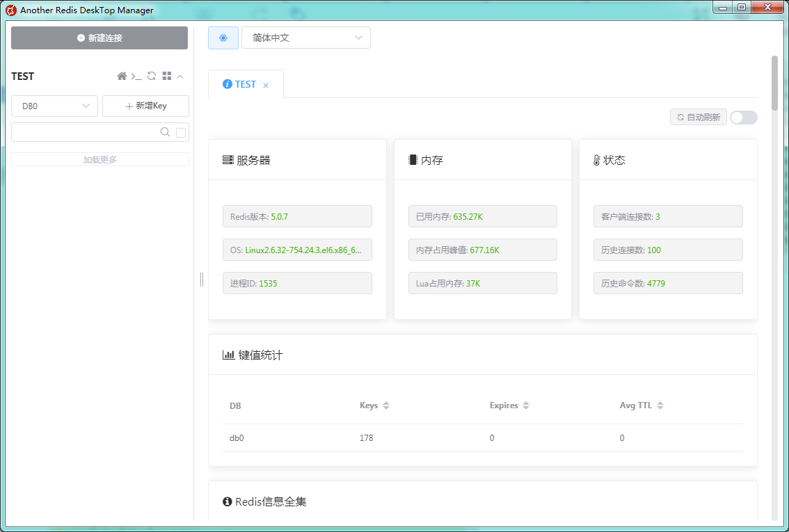789x532 pixels.
Task: Click the 内存 memory chip icon
Action: tap(413, 160)
